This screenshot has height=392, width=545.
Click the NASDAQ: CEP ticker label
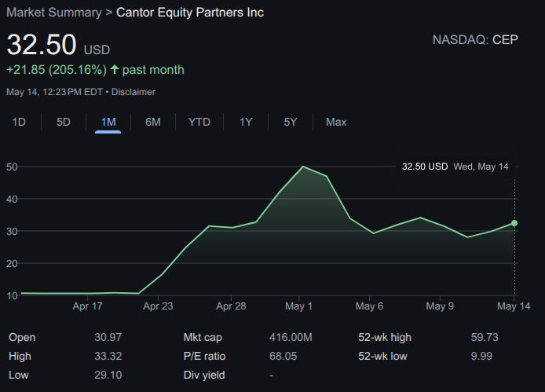[475, 39]
